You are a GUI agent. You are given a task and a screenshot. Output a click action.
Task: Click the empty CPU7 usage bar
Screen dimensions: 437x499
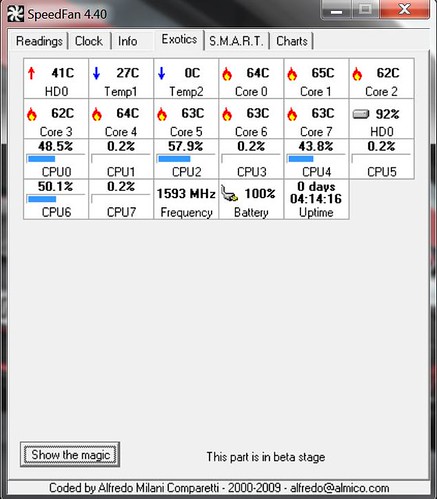click(x=121, y=199)
